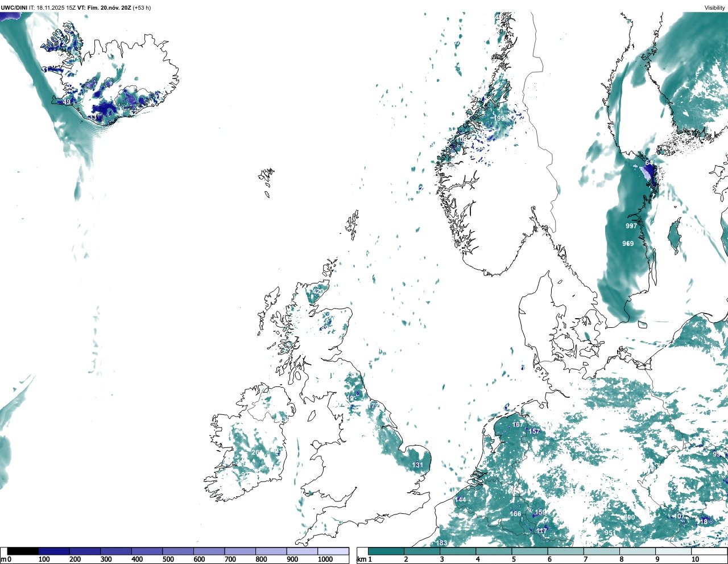Click the '144' value over Belgium coast
Image resolution: width=728 pixels, height=564 pixels.
461,500
